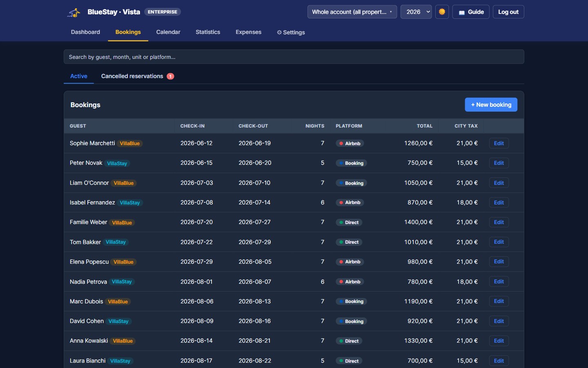Screen dimensions: 588x368
Task: Click Anna Kowalski's Direct platform badge
Action: coord(349,341)
